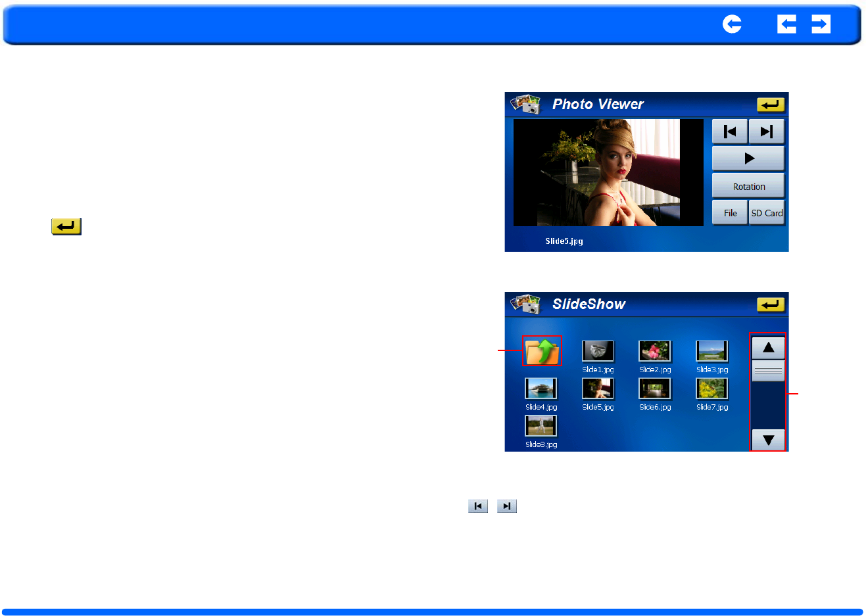Screen dimensions: 866x616
Task: Select Slide5.jpg thumbnail in SlideShow grid
Action: (x=598, y=389)
